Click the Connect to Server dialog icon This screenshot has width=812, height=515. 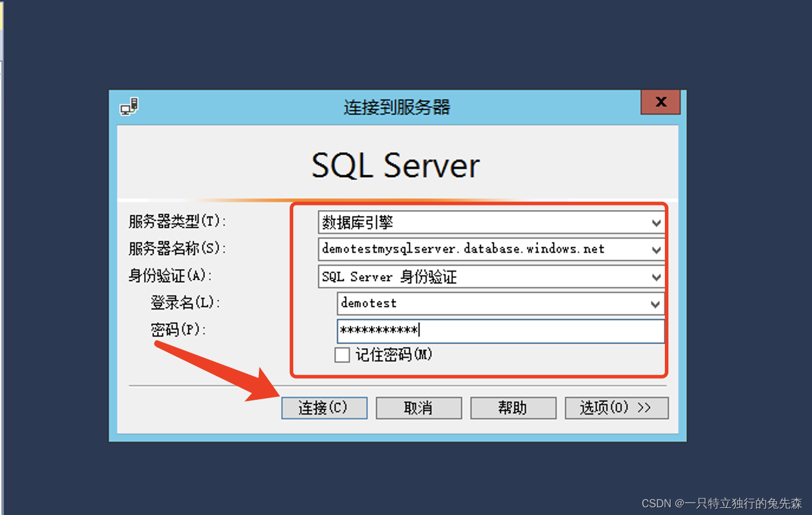129,107
